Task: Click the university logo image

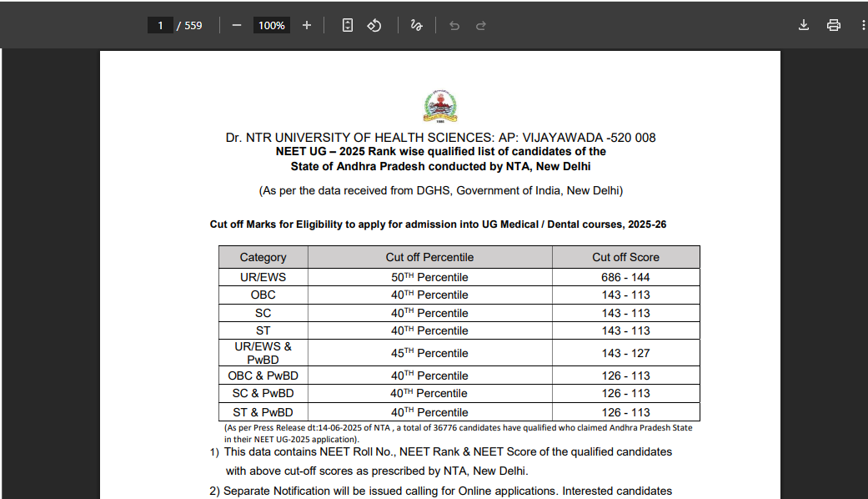Action: tap(440, 106)
